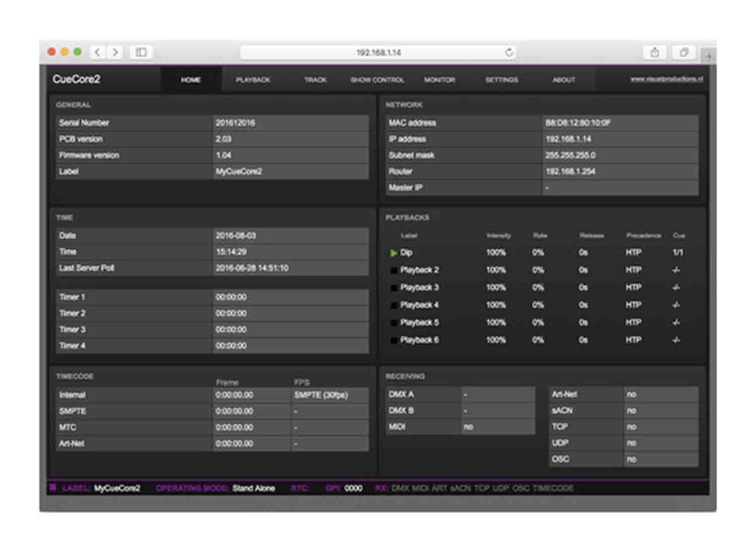Viewport: 756px width, 553px height.
Task: Click the black square beside Playback 4
Action: click(x=394, y=305)
